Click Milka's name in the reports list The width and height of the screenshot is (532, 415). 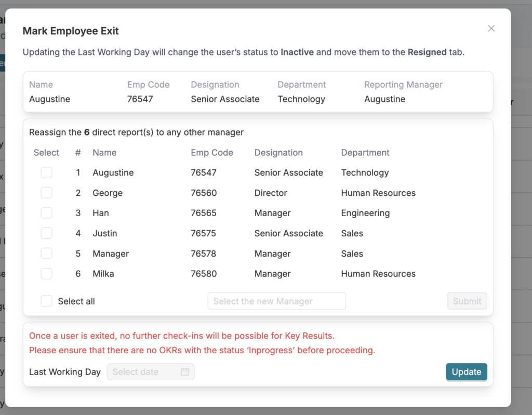103,274
